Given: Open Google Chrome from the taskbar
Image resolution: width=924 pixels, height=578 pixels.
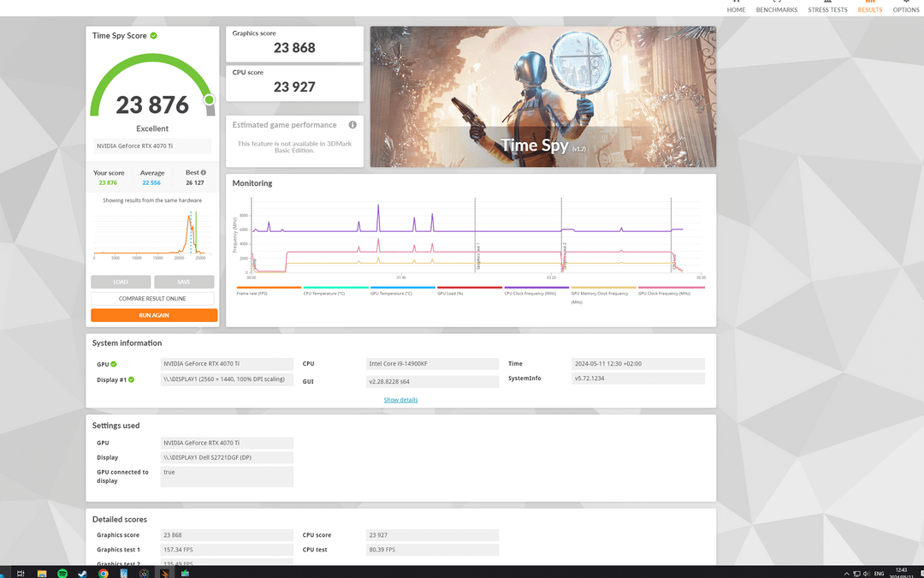Looking at the screenshot, I should point(104,573).
